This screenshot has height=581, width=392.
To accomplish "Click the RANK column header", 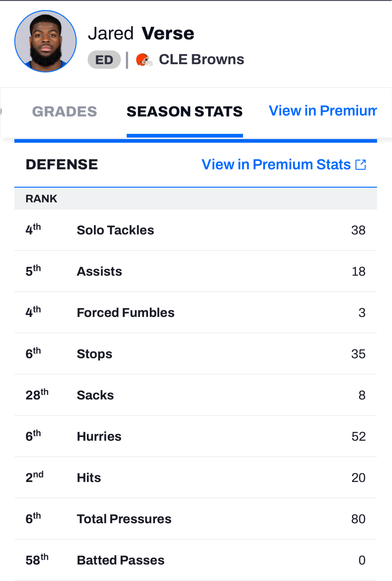I will point(41,199).
